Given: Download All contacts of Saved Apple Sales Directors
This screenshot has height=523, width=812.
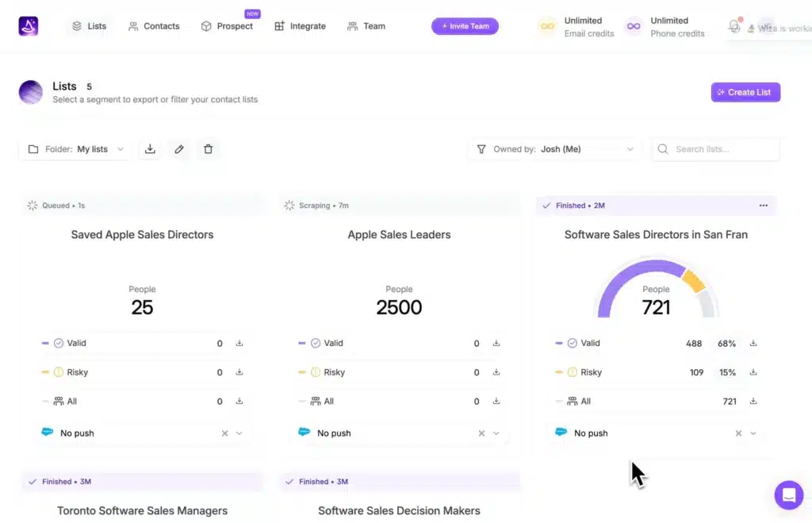Looking at the screenshot, I should (239, 402).
